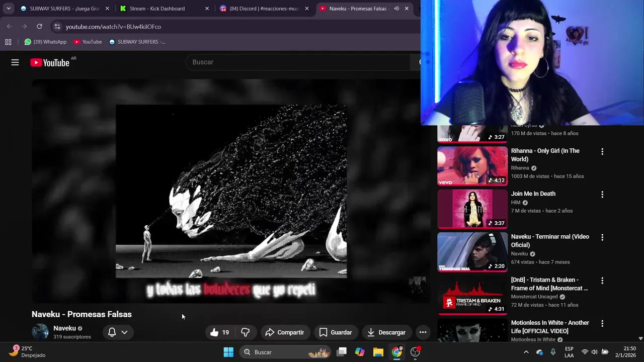The height and width of the screenshot is (362, 644).
Task: Close the Discord browser tab
Action: click(307, 9)
